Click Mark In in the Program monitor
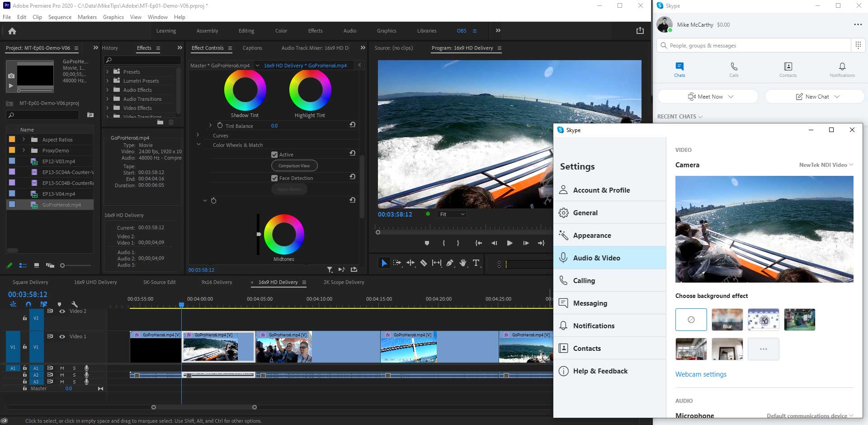This screenshot has height=425, width=868. 444,243
